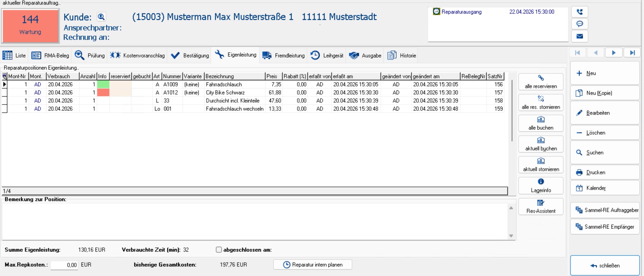Viewport: 644px width, 276px height.
Task: Switch to the Kostenvoranschlag tab
Action: pos(138,56)
